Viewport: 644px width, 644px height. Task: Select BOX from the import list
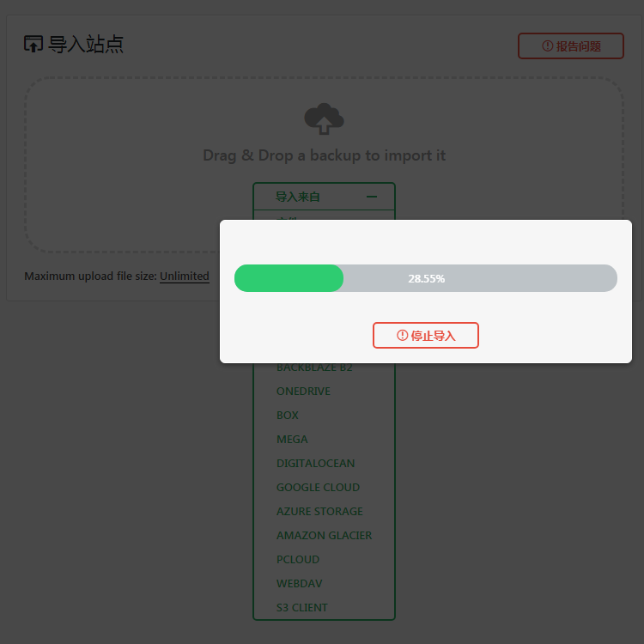[x=287, y=416]
